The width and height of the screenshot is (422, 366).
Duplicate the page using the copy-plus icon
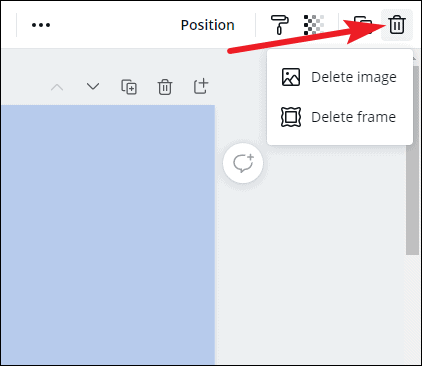(129, 87)
